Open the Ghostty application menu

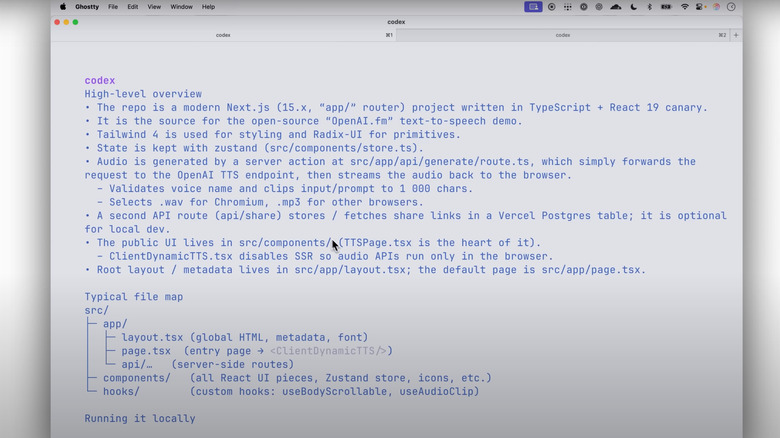[x=87, y=7]
